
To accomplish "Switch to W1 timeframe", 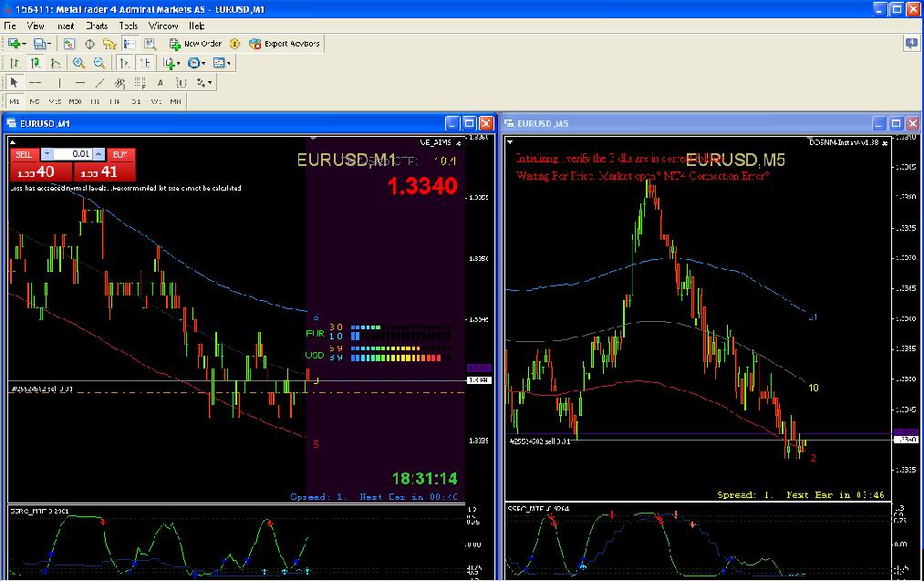I will click(156, 101).
